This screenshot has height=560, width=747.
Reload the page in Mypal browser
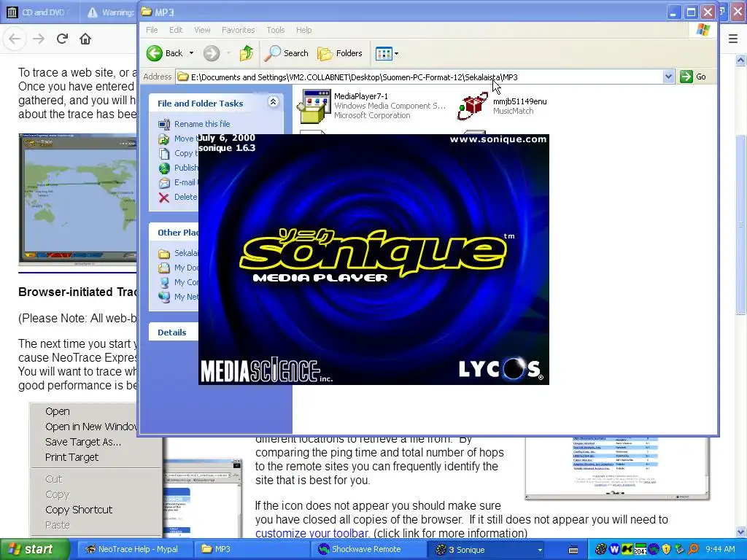[62, 39]
